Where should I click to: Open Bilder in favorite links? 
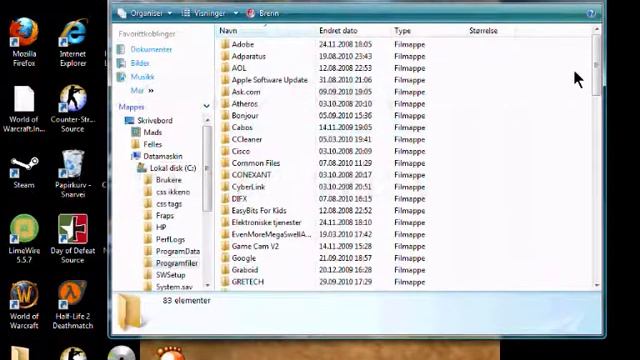[140, 63]
